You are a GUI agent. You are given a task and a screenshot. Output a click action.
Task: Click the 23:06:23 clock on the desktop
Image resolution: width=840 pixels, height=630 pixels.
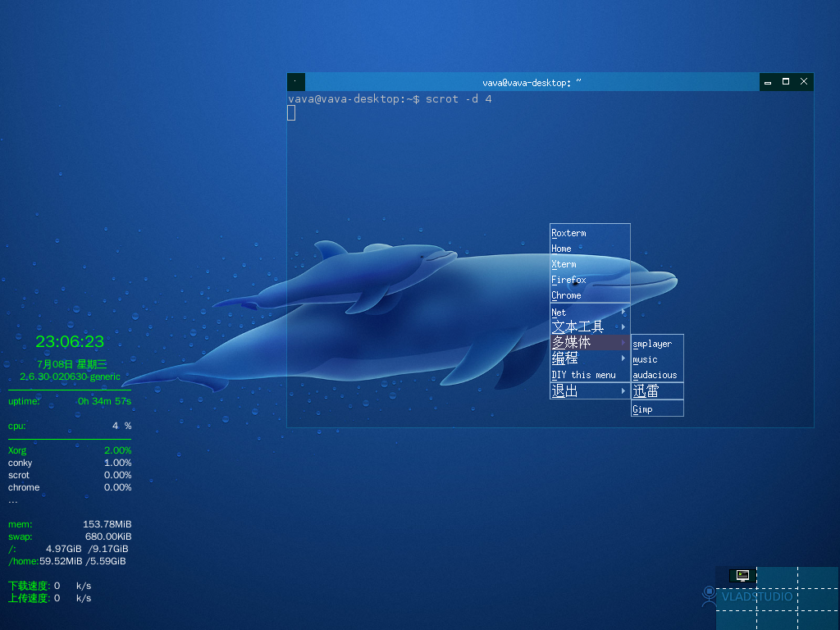tap(70, 341)
